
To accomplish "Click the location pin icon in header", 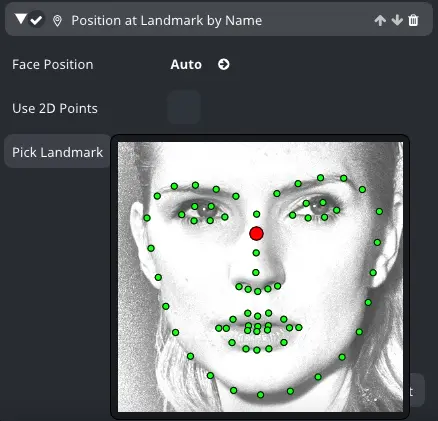I will click(57, 21).
